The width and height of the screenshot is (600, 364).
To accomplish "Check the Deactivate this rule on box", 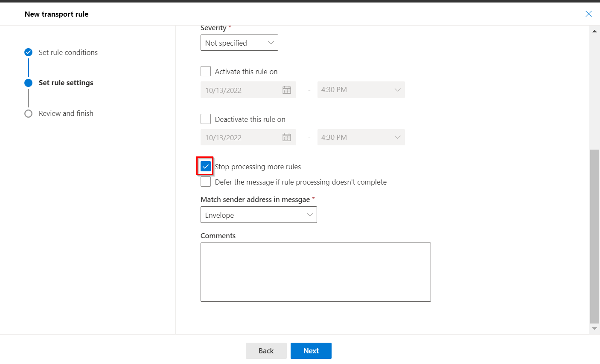I will (x=206, y=119).
